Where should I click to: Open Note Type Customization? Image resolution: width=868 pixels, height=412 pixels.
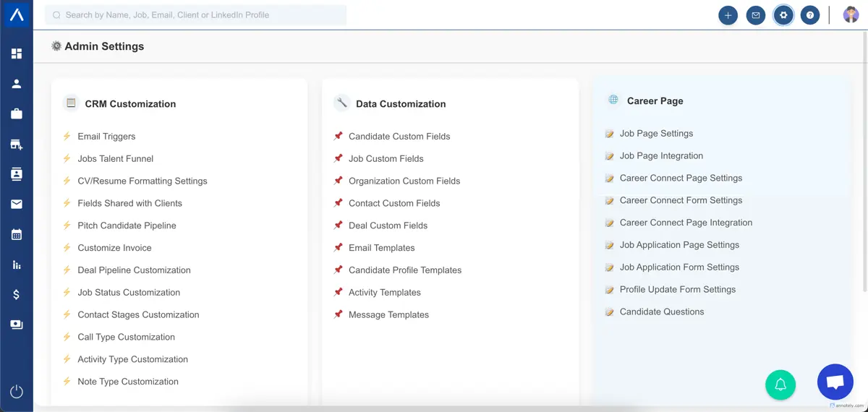[128, 382]
